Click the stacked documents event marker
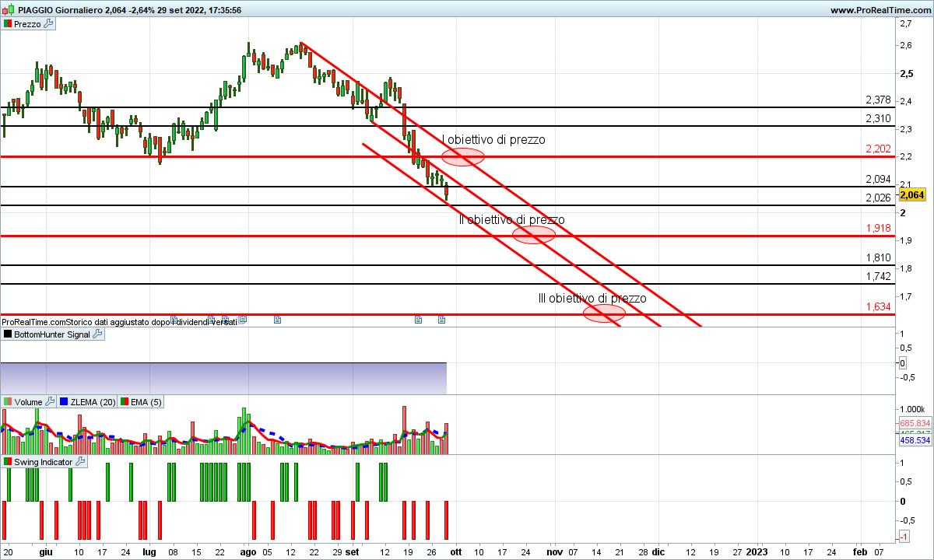Screen dimensions: 934x560 coord(243,319)
